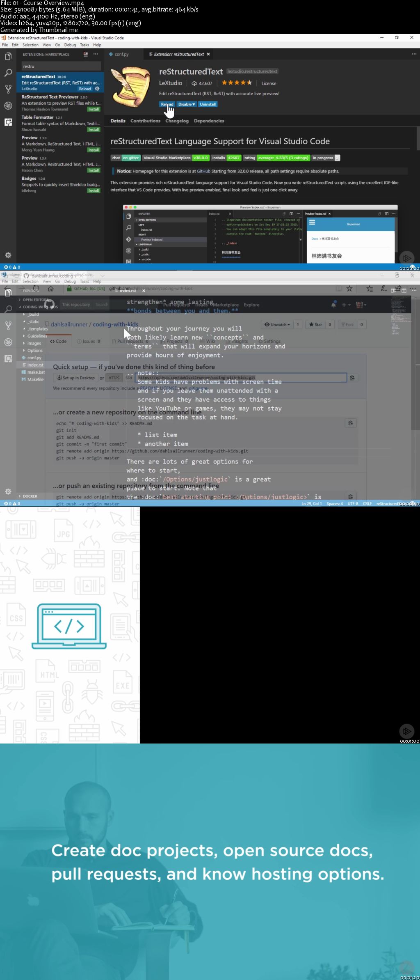Copy the "create a new repository" command block

350,423
